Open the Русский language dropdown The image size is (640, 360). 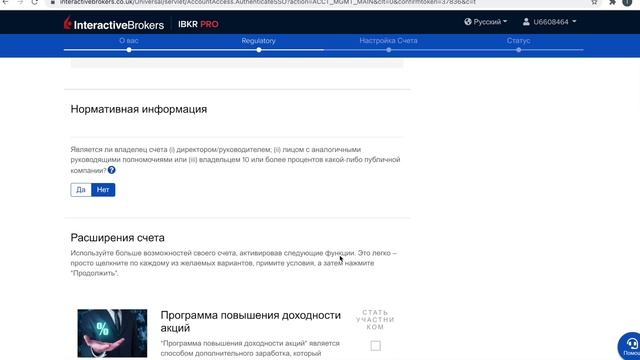click(x=486, y=22)
